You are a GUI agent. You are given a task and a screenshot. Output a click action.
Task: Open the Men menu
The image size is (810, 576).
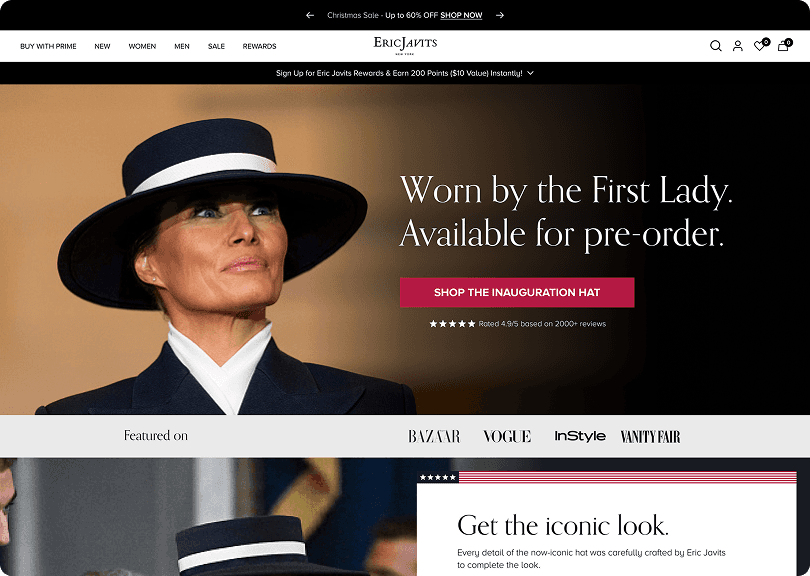[x=182, y=46]
